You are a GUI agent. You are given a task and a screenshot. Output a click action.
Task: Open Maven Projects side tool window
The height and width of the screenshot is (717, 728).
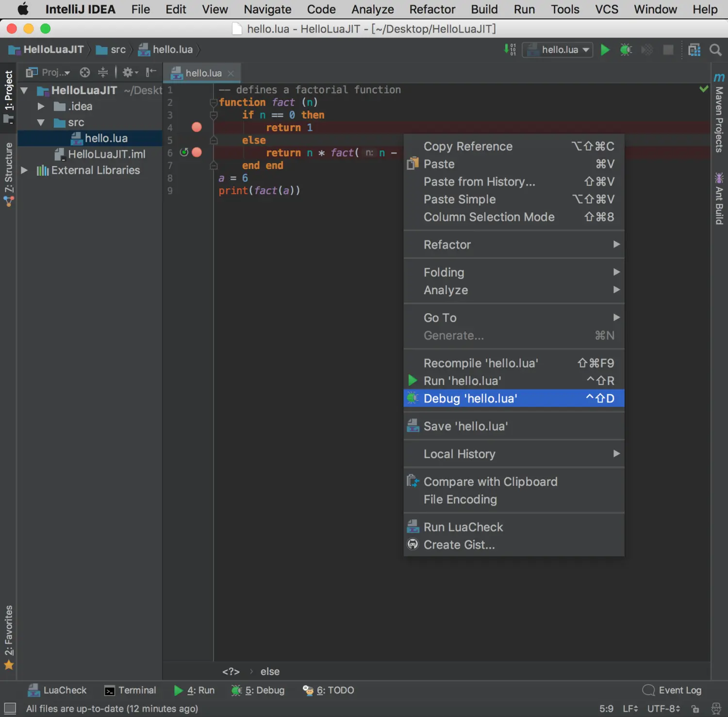click(719, 113)
